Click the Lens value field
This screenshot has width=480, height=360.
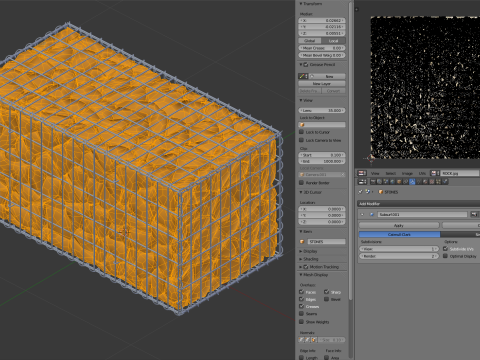coord(322,110)
